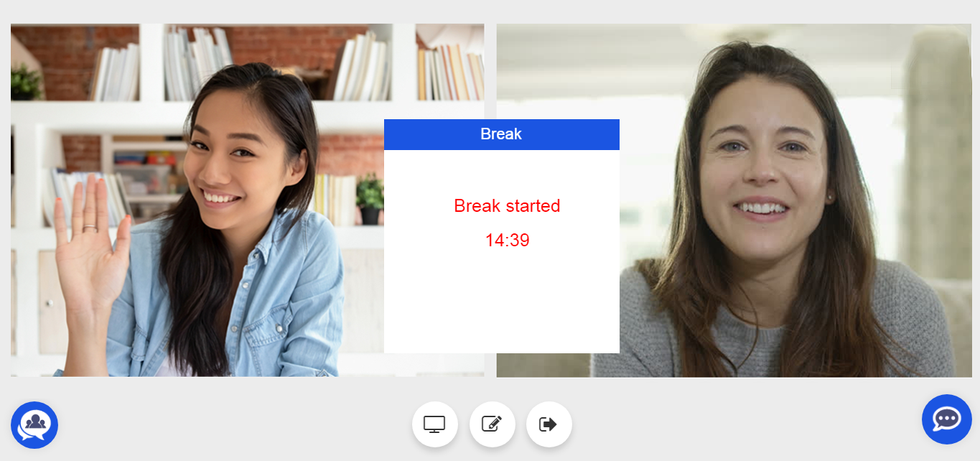Leave the meeting via exit arrow icon
The height and width of the screenshot is (461, 980).
pos(549,424)
